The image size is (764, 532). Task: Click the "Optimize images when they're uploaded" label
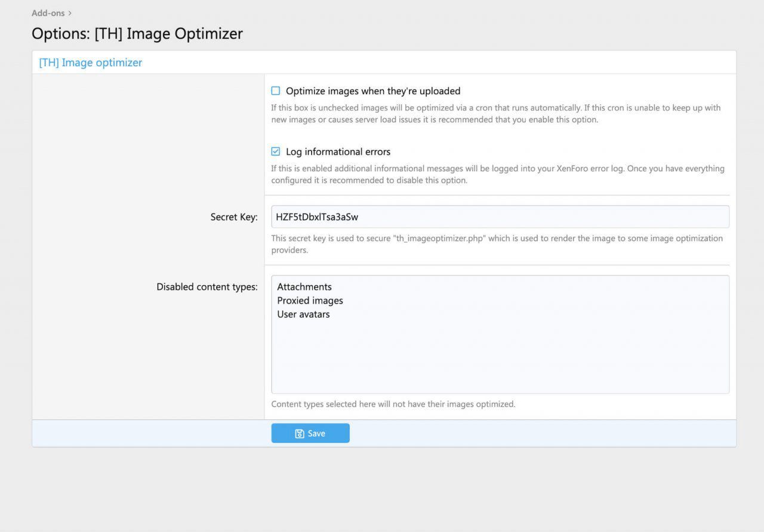[373, 91]
